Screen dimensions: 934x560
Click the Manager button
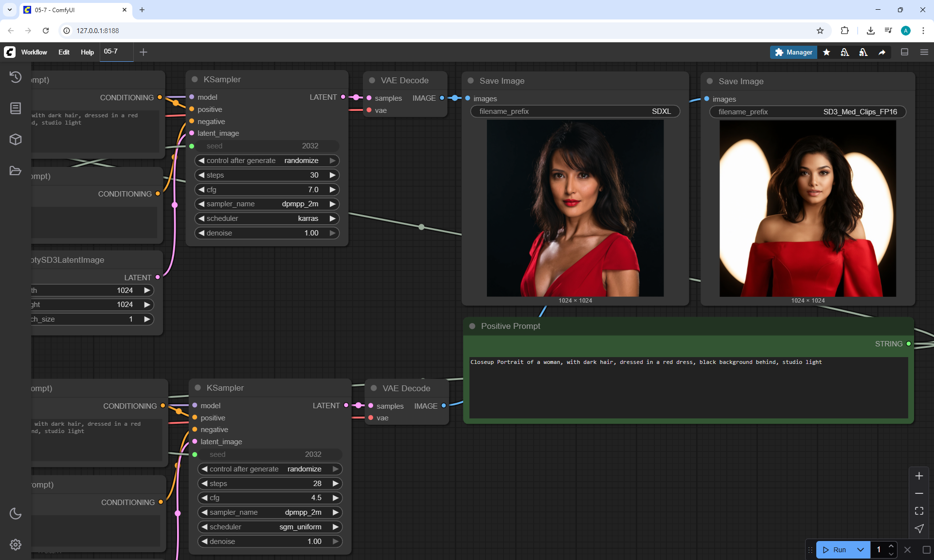(793, 52)
